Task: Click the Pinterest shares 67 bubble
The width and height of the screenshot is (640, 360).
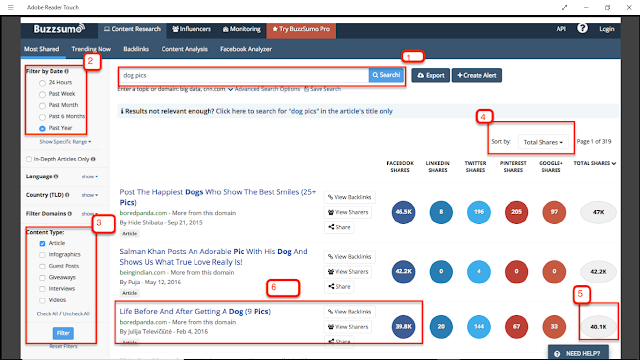Action: [516, 327]
